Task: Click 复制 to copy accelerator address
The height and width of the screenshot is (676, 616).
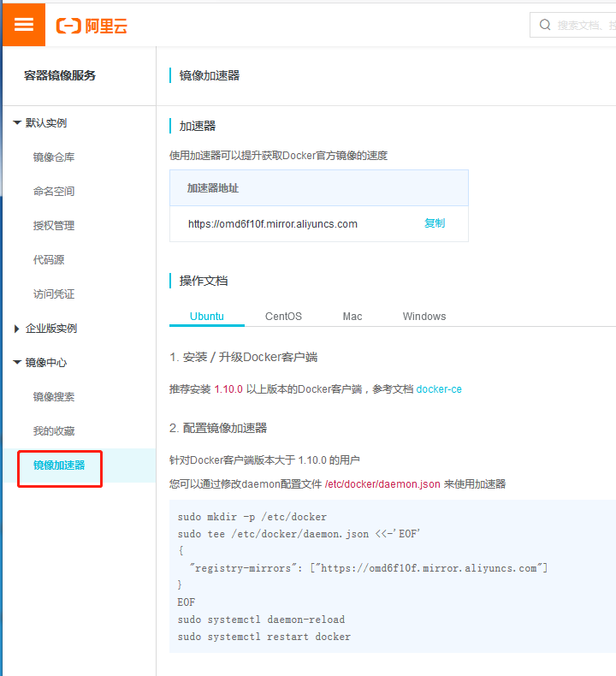Action: click(x=435, y=223)
